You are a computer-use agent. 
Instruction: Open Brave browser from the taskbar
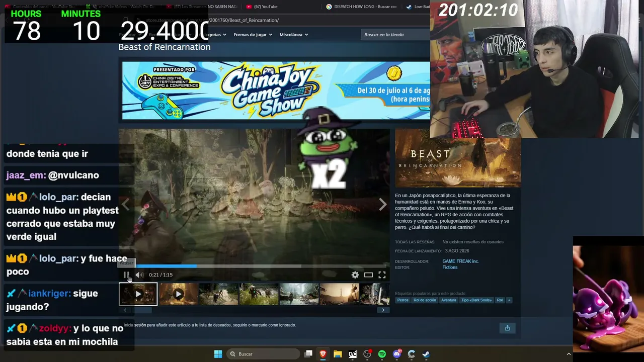[x=323, y=354]
